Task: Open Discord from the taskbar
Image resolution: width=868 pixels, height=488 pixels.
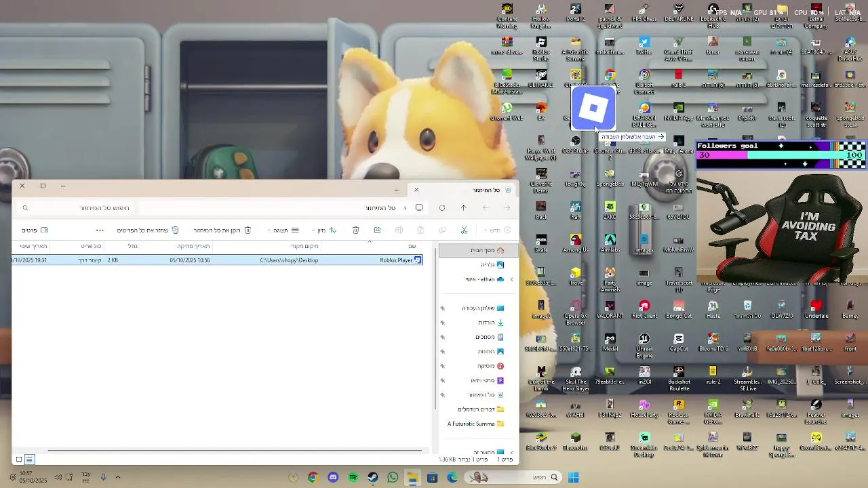Action: coord(333,477)
